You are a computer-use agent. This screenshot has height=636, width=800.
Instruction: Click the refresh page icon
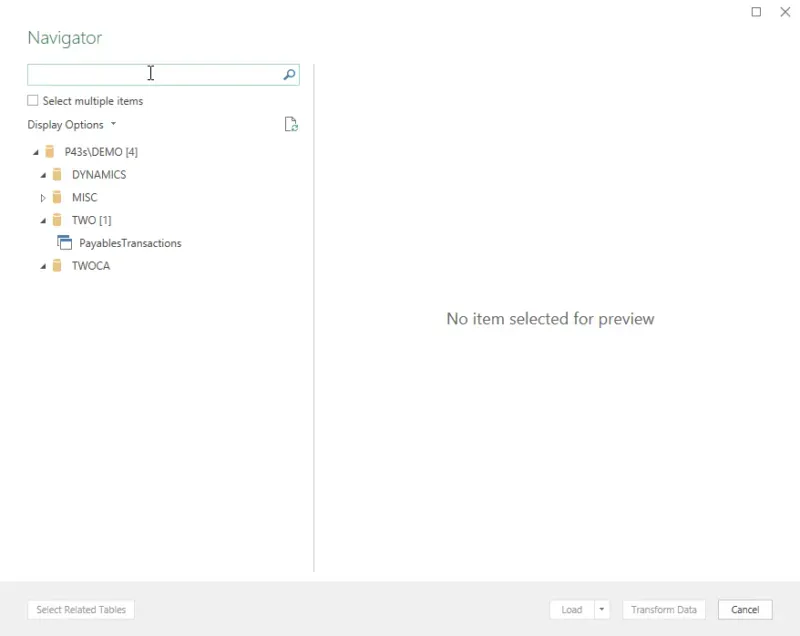291,125
